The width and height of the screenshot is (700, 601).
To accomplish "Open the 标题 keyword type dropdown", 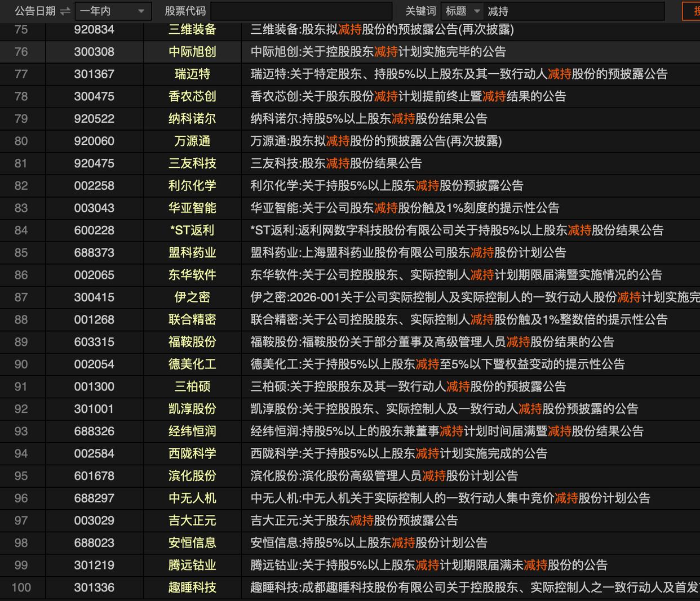I will [x=462, y=11].
